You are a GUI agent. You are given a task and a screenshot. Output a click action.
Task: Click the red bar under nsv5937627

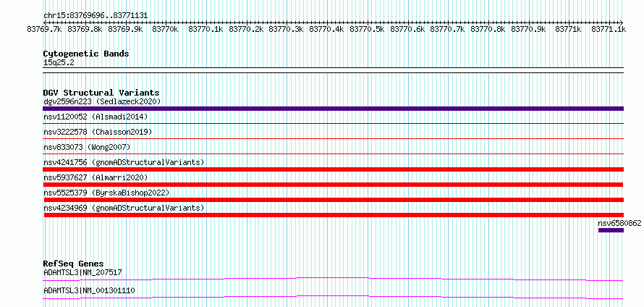pos(333,185)
